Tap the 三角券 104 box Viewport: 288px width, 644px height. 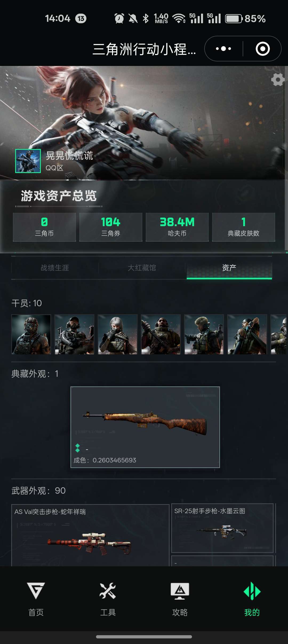pyautogui.click(x=111, y=227)
